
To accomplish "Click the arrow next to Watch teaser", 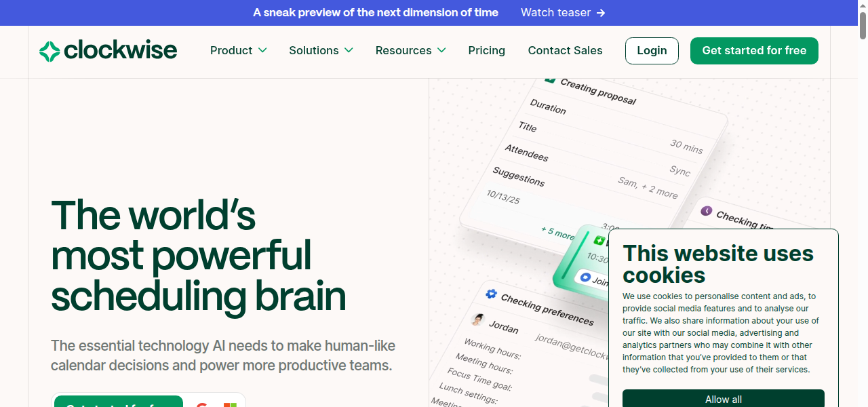I will (x=601, y=13).
